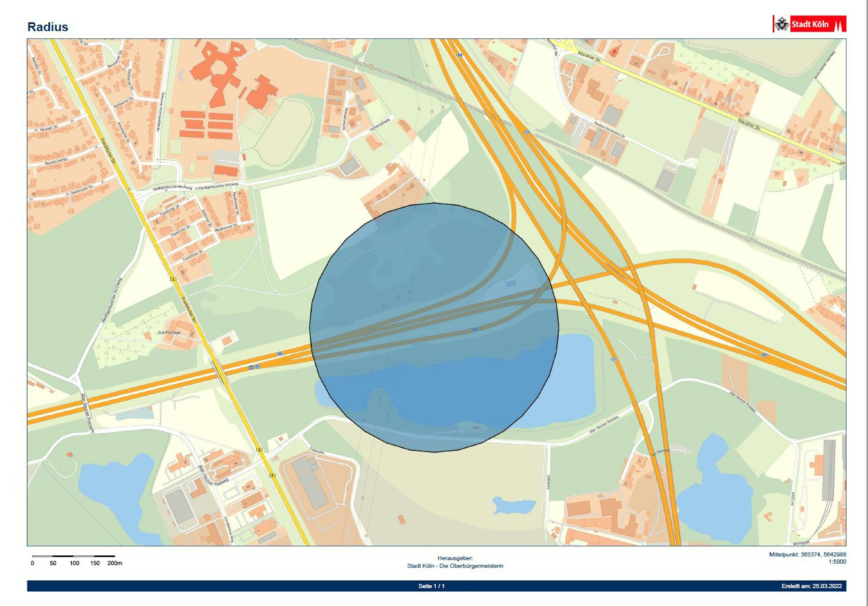Click the oval sports track on map
868x606 pixels.
pos(283,132)
